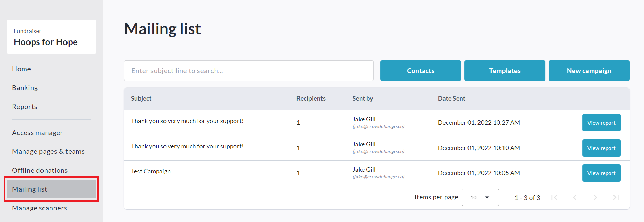Open the Contacts page
The height and width of the screenshot is (222, 644).
click(420, 71)
